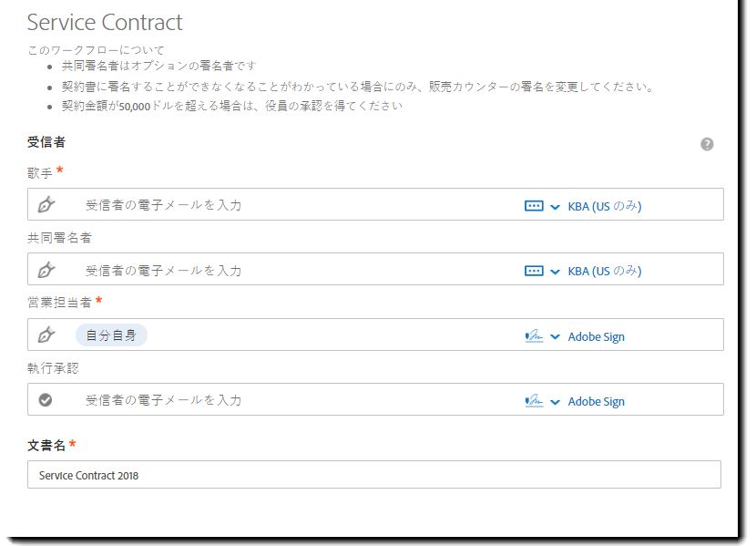Expand authentication dropdown arrow for 共同署名者
This screenshot has width=756, height=546.
(x=555, y=272)
